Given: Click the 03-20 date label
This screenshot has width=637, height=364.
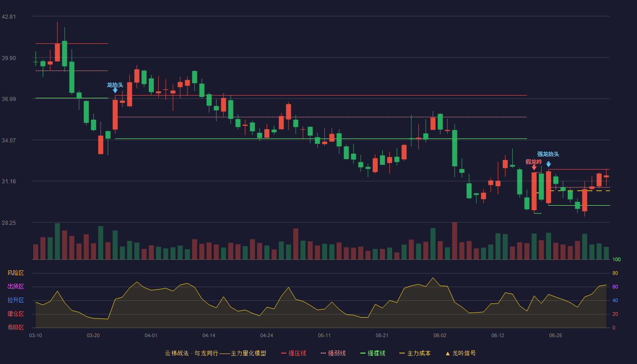Looking at the screenshot, I should [x=93, y=335].
